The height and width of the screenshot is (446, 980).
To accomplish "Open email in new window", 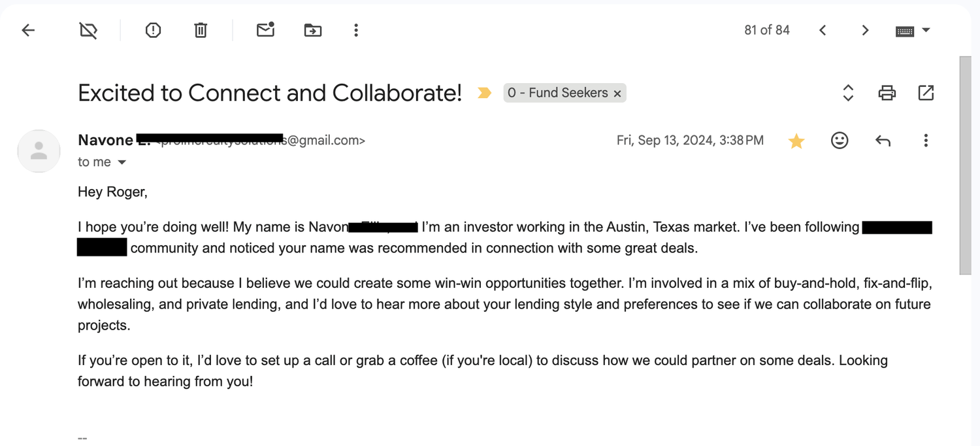I will pyautogui.click(x=926, y=93).
